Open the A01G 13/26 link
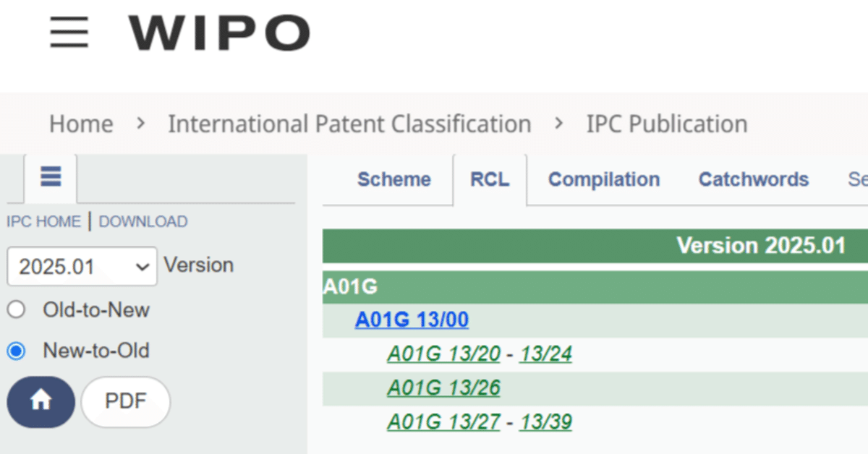 tap(443, 388)
